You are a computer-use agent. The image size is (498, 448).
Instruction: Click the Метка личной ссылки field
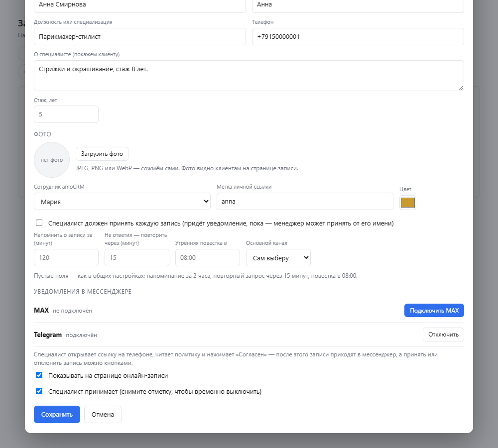[x=305, y=201]
